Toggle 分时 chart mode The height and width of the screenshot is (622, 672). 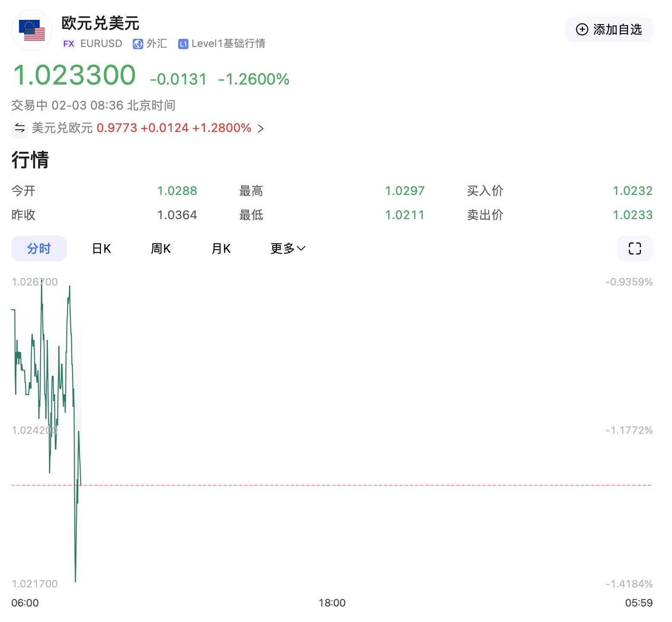(39, 248)
